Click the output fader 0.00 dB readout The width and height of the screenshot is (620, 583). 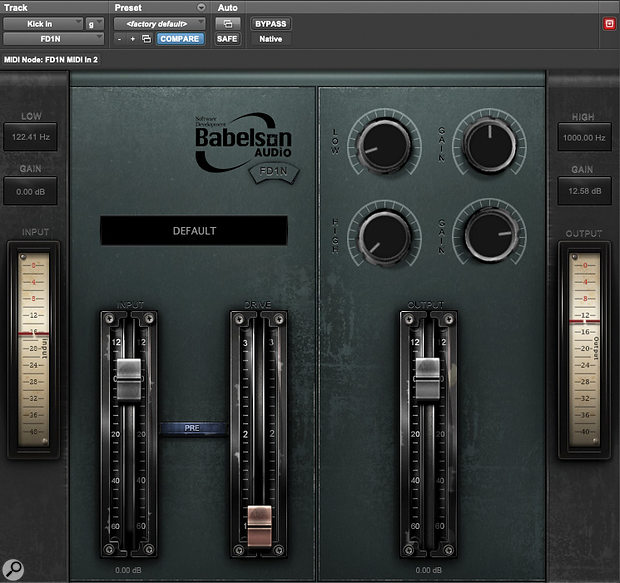click(x=428, y=570)
